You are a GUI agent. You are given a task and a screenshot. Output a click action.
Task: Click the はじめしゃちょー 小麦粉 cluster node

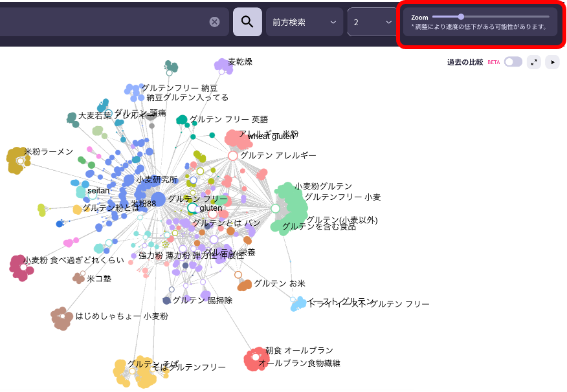tap(62, 317)
